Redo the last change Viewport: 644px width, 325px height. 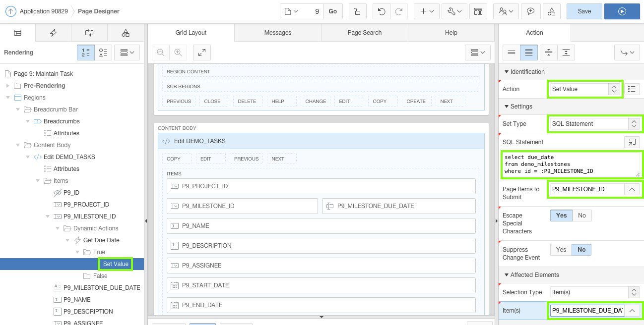pyautogui.click(x=398, y=11)
